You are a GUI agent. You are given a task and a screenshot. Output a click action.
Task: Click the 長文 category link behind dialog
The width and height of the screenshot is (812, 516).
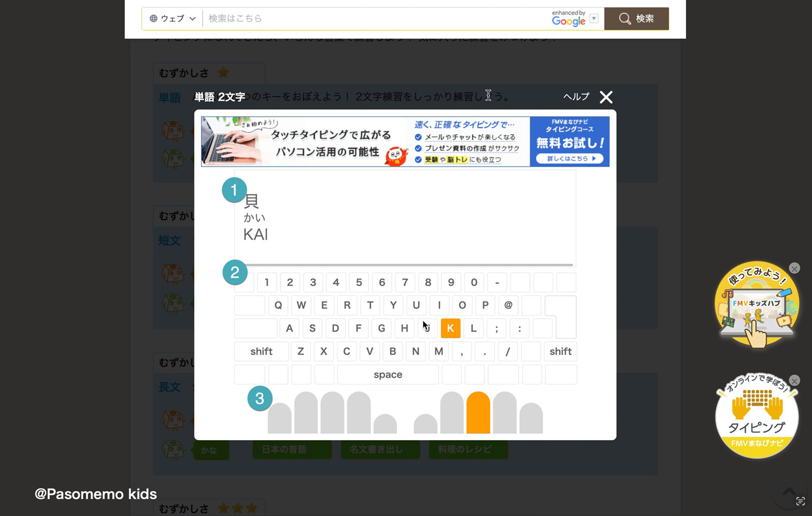[170, 387]
